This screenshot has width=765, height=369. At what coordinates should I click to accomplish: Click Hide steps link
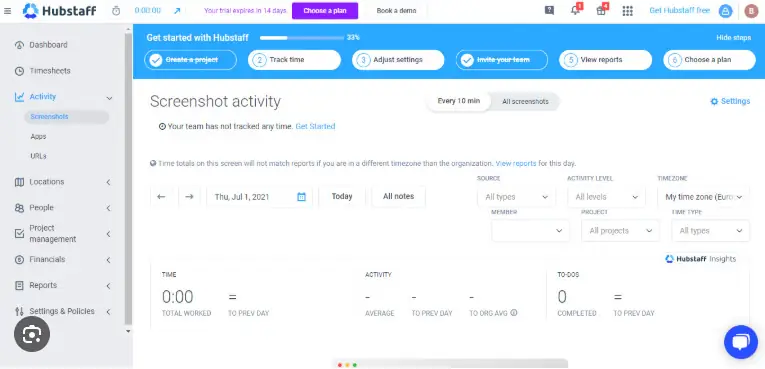click(x=733, y=38)
